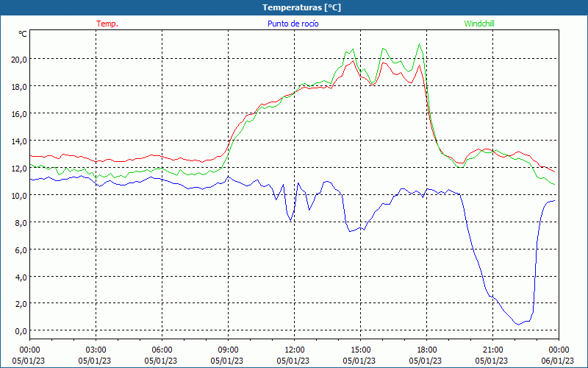Click the 4,0 y-axis value

(x=21, y=277)
